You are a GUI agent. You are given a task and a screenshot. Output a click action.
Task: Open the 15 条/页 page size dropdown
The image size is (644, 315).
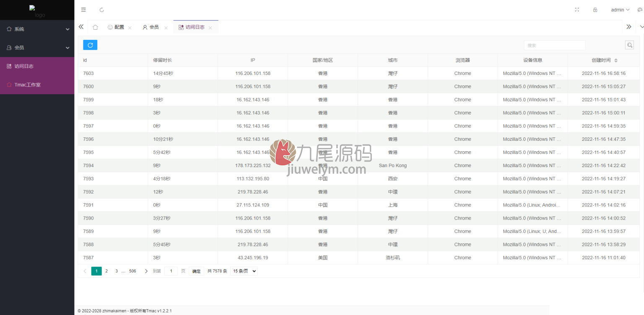[244, 271]
